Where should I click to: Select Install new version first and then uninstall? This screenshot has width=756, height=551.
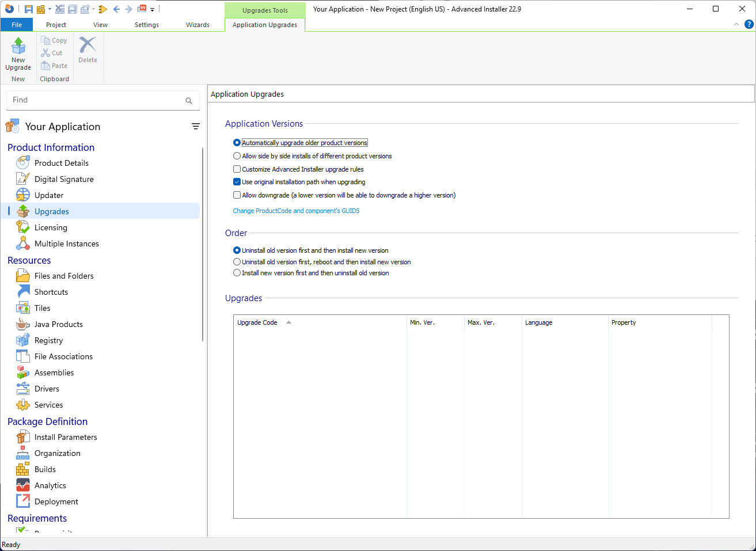coord(237,273)
